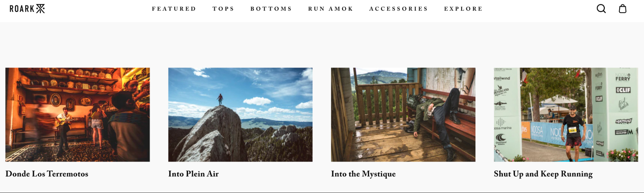The image size is (644, 193).
Task: Open the Bottoms menu
Action: click(271, 9)
